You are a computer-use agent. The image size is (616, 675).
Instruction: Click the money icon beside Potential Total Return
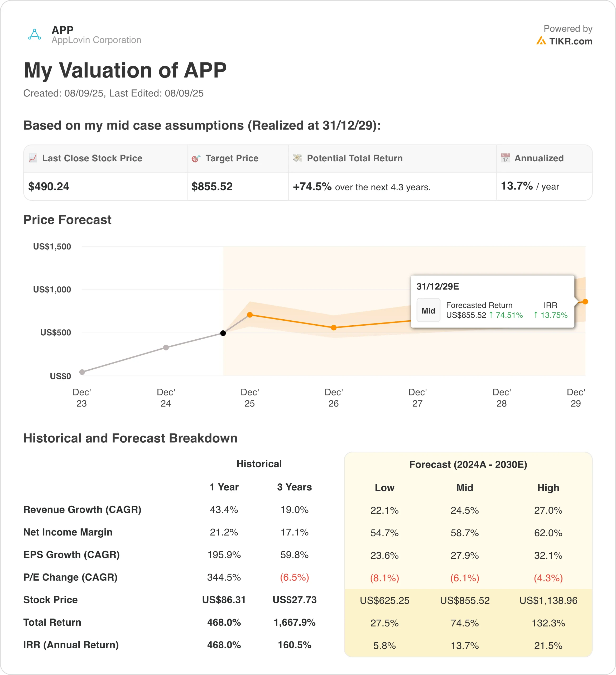click(297, 158)
